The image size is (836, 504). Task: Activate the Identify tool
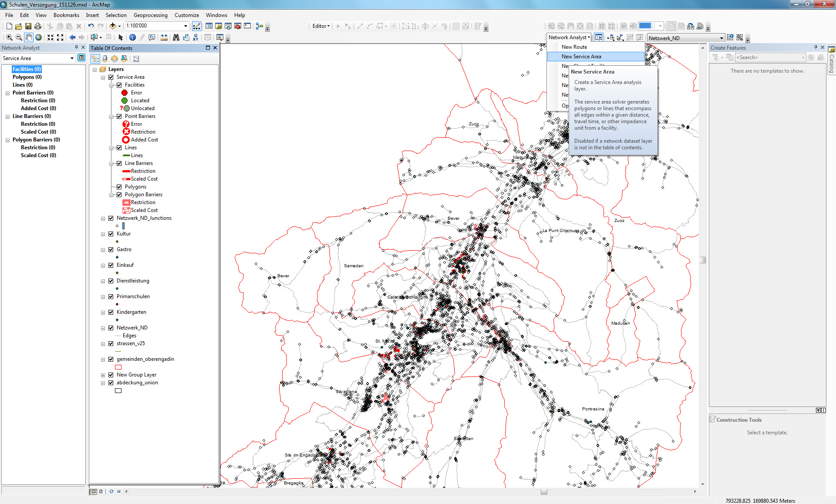click(x=132, y=37)
